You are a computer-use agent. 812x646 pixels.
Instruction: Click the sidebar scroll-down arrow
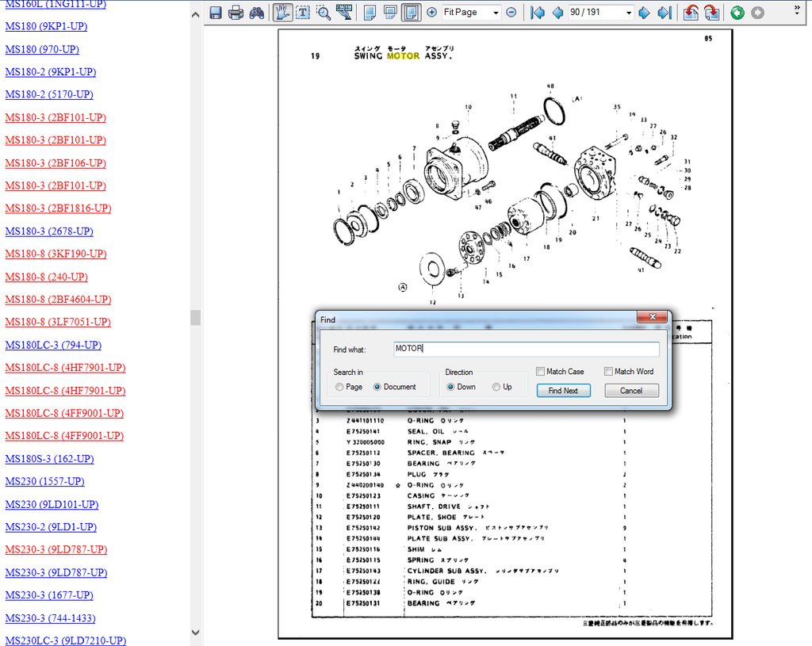point(196,633)
